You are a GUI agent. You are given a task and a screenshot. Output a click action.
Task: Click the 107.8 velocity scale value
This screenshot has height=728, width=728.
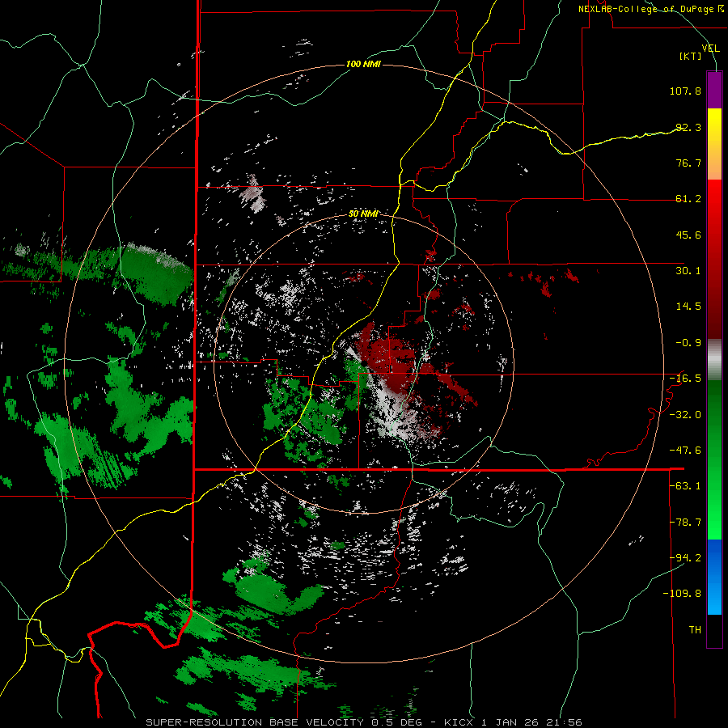[x=685, y=91]
